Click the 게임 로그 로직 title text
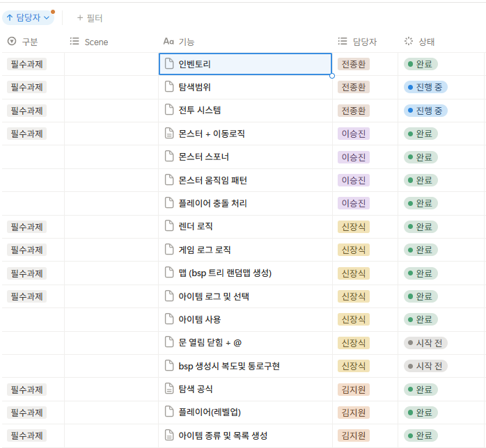The width and height of the screenshot is (486, 448). pos(205,250)
